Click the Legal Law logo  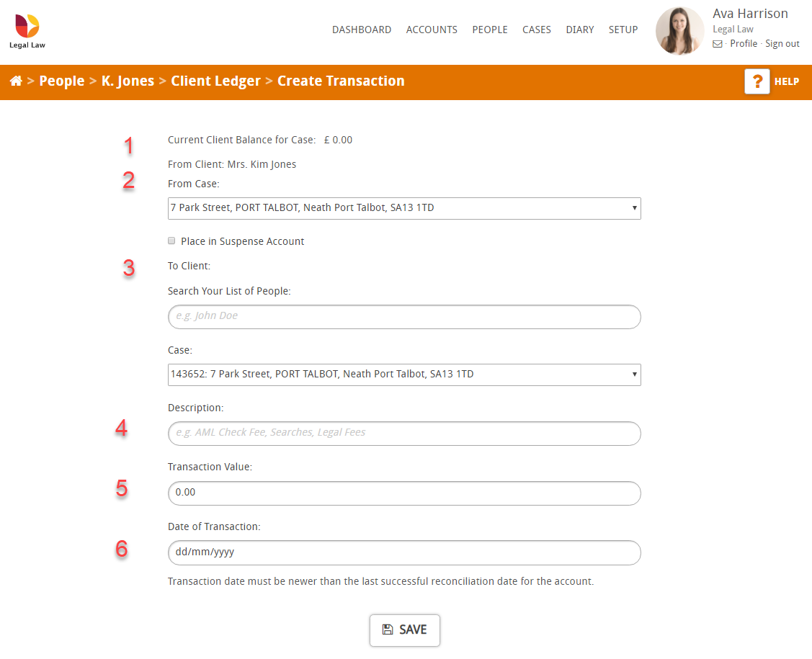[x=27, y=30]
